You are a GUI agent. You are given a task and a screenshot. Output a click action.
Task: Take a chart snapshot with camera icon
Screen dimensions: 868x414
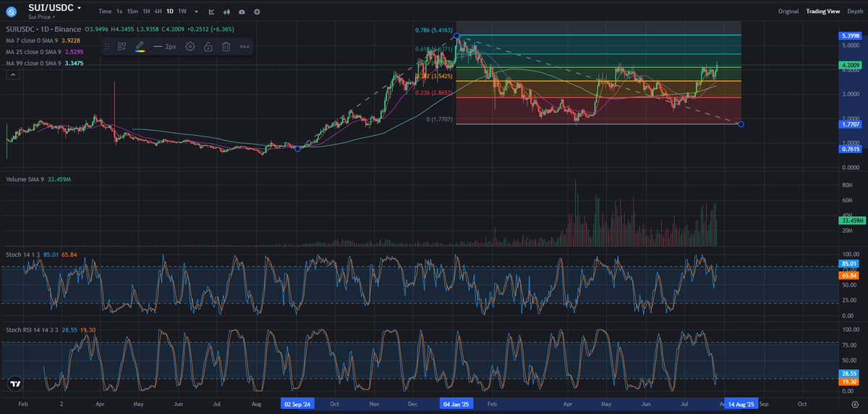coord(242,12)
